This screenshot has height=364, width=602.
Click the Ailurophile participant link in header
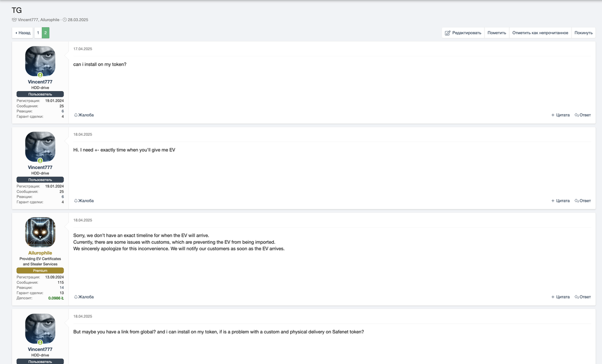click(x=50, y=20)
